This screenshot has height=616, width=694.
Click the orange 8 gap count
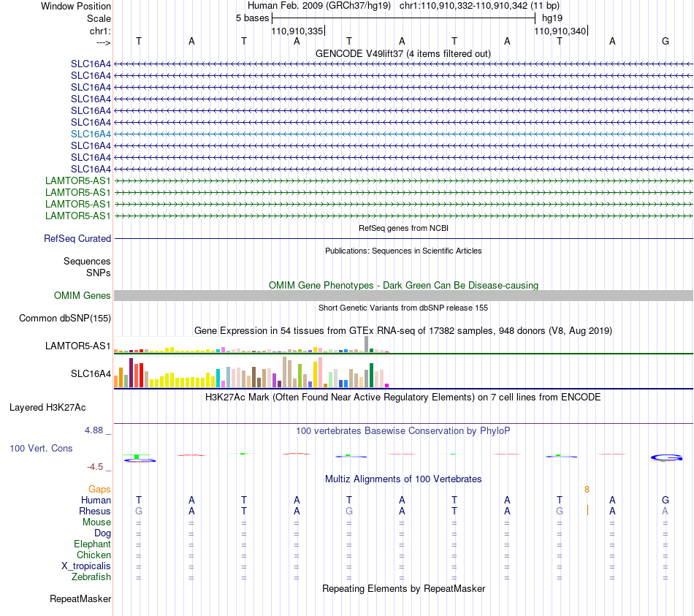pyautogui.click(x=587, y=490)
